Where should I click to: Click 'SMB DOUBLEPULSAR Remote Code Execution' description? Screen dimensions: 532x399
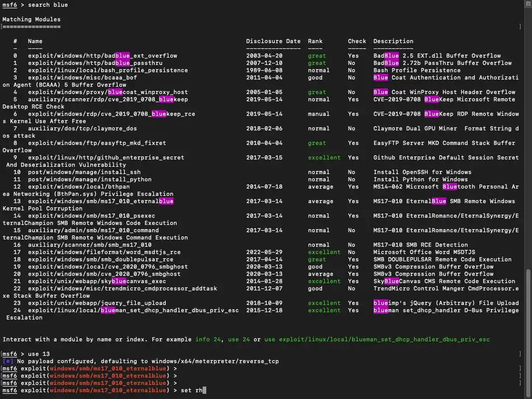tap(443, 260)
